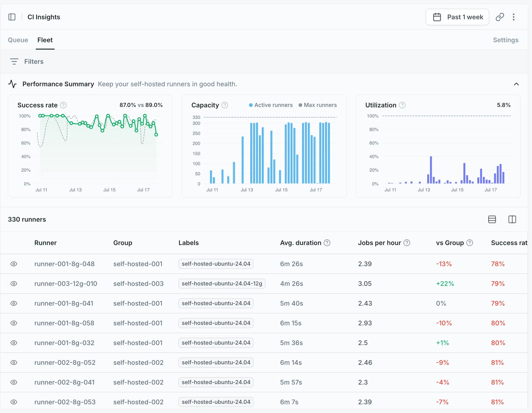Toggle visibility of runner-001-8g-058
The height and width of the screenshot is (413, 532).
click(14, 323)
